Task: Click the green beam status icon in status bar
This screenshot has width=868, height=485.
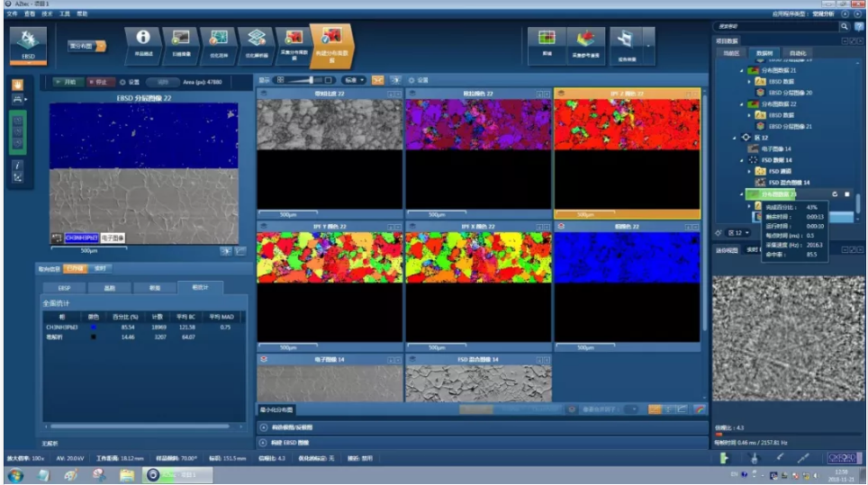Action: click(724, 458)
